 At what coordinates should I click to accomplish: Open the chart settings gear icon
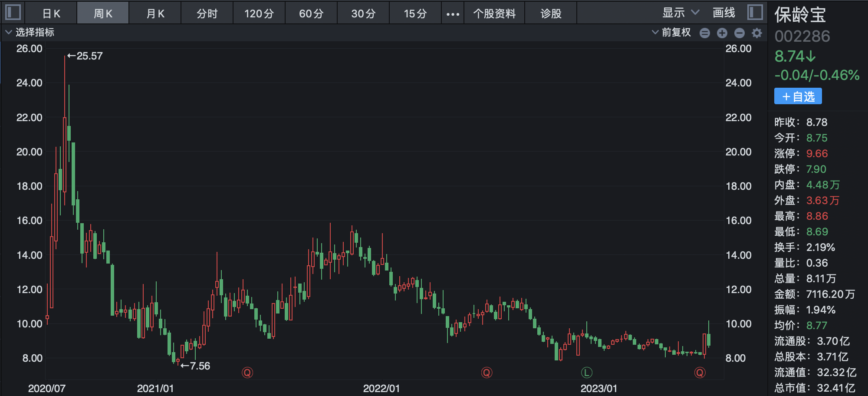pos(757,33)
